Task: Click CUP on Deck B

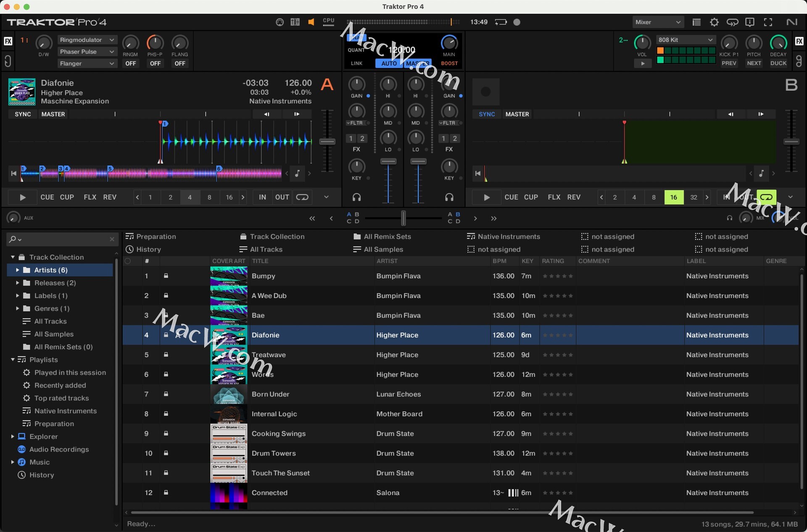Action: [x=531, y=197]
